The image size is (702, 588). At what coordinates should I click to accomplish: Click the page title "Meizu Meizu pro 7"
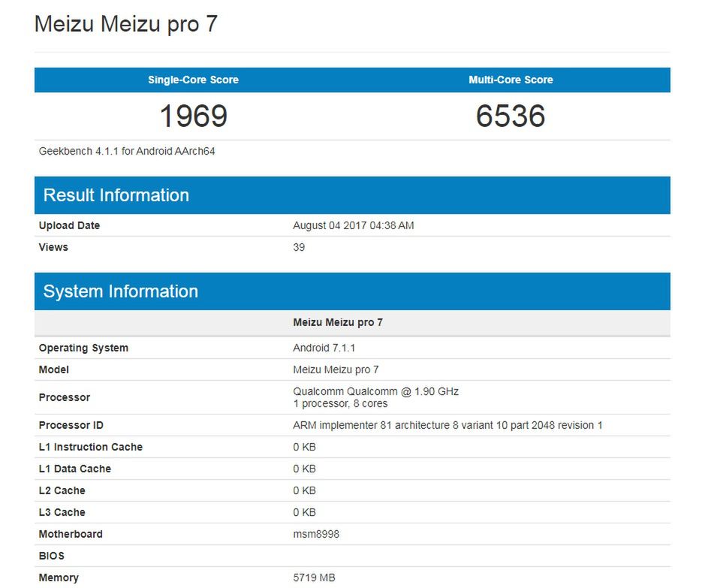[x=126, y=24]
